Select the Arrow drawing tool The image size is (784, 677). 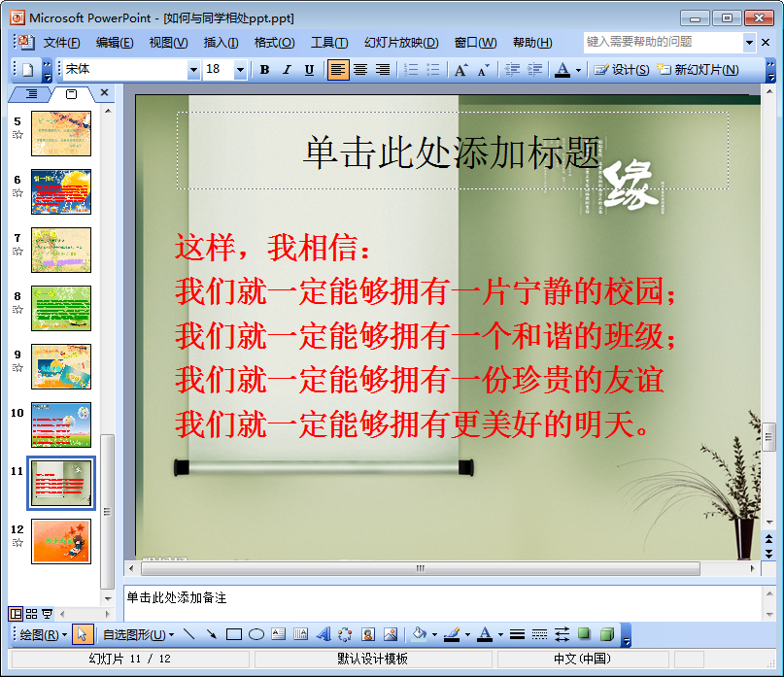point(212,635)
